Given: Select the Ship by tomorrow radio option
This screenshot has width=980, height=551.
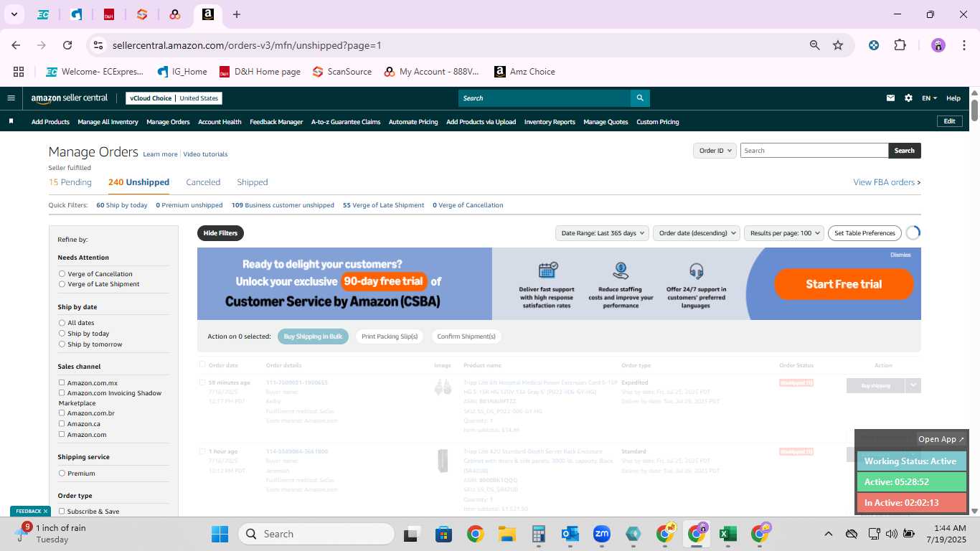Looking at the screenshot, I should tap(62, 344).
